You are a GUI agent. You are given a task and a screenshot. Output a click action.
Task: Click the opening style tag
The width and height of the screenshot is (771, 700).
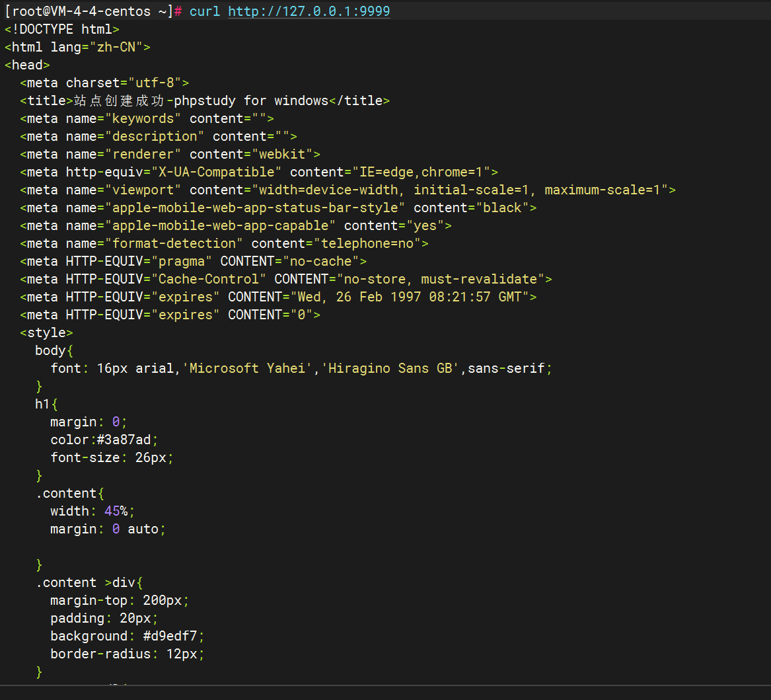pos(46,332)
